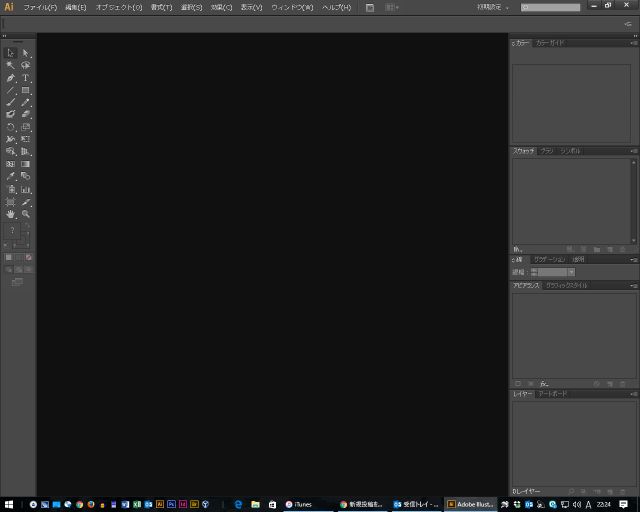Click the search field in menu bar

point(550,7)
